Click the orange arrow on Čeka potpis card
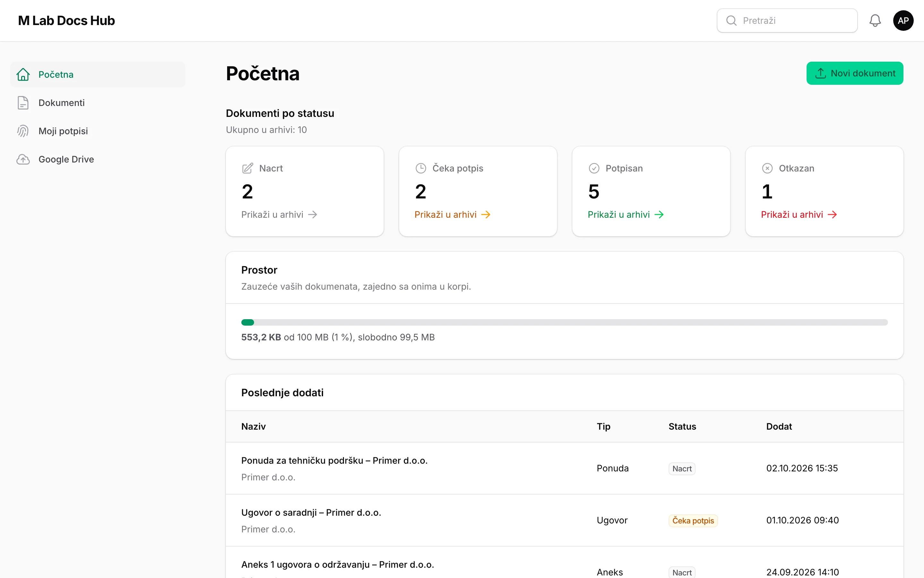 [486, 215]
